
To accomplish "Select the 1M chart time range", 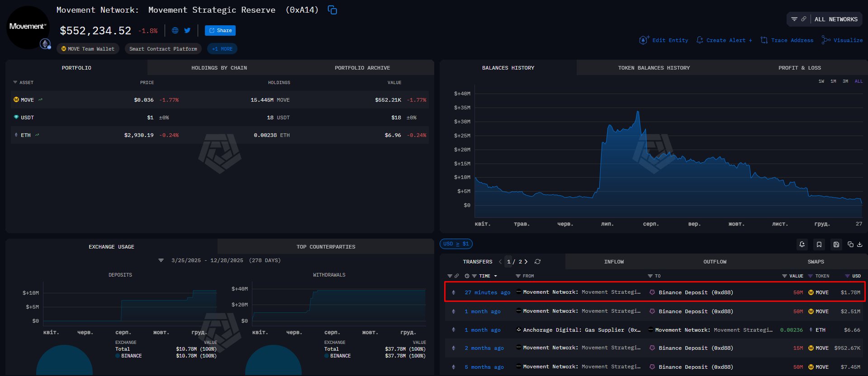I will click(833, 81).
